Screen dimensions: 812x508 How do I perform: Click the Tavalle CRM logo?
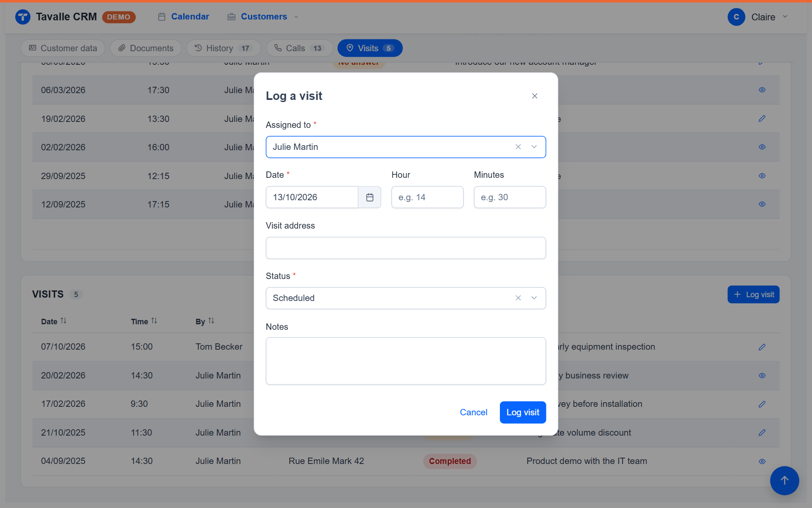pyautogui.click(x=23, y=17)
